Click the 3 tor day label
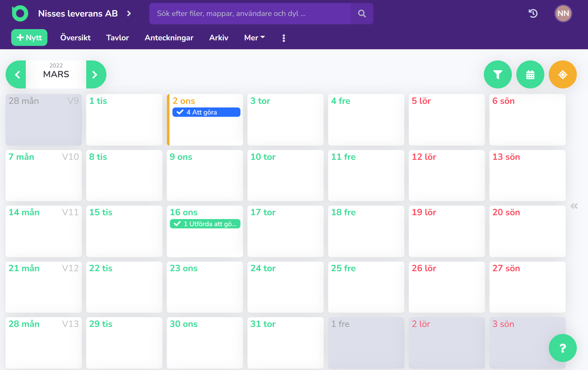This screenshot has width=588, height=370. coord(260,101)
